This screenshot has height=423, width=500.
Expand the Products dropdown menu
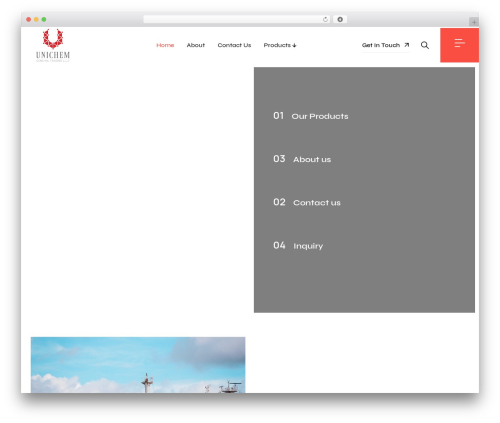pyautogui.click(x=280, y=45)
